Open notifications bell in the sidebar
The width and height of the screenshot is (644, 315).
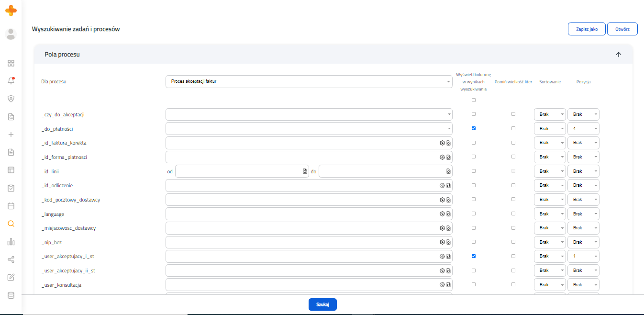coord(11,81)
